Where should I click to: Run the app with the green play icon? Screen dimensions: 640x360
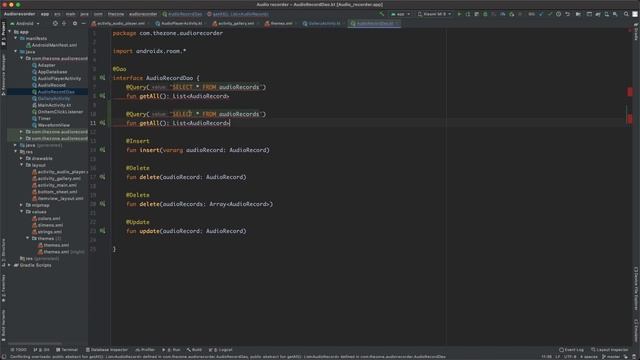459,14
